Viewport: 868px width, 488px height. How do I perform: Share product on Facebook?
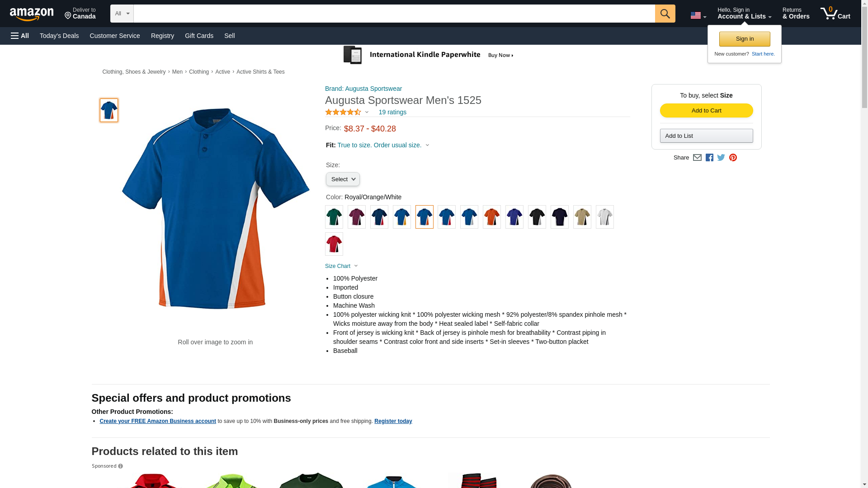pyautogui.click(x=709, y=158)
